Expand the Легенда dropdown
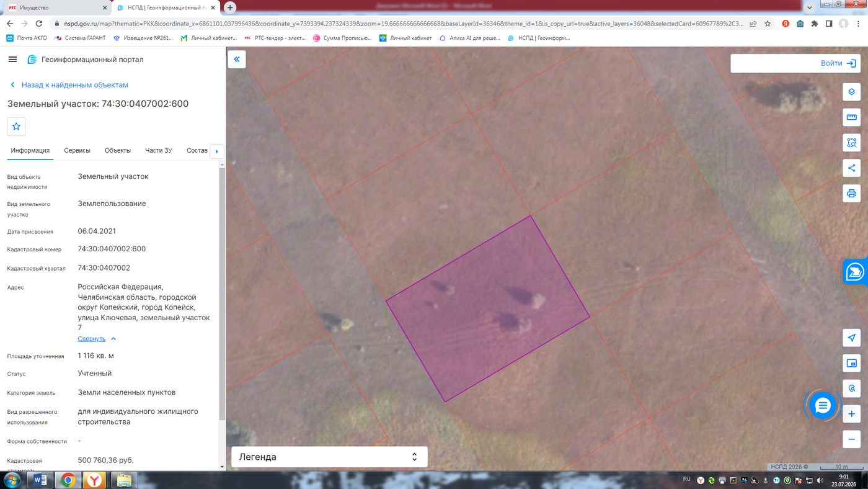 point(329,457)
